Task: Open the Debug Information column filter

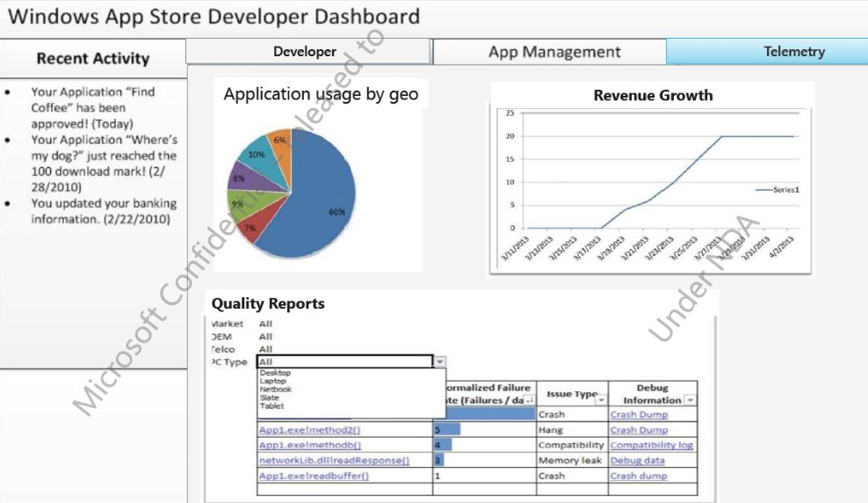Action: (x=690, y=400)
